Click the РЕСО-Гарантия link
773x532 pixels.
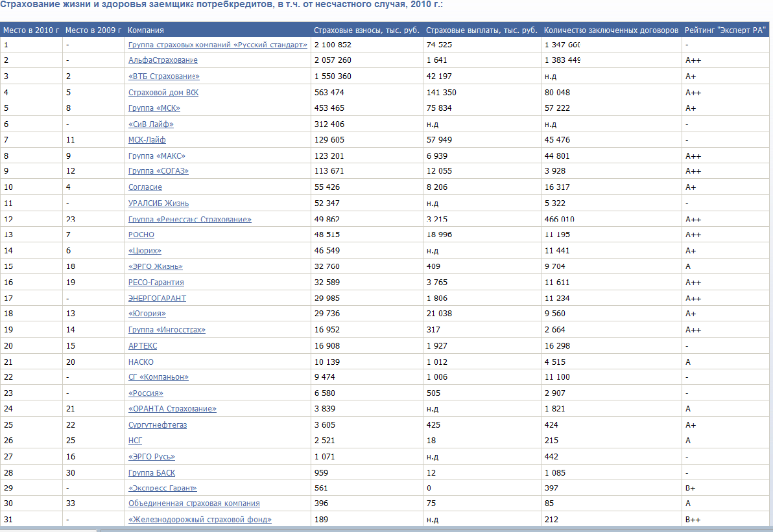tap(156, 283)
